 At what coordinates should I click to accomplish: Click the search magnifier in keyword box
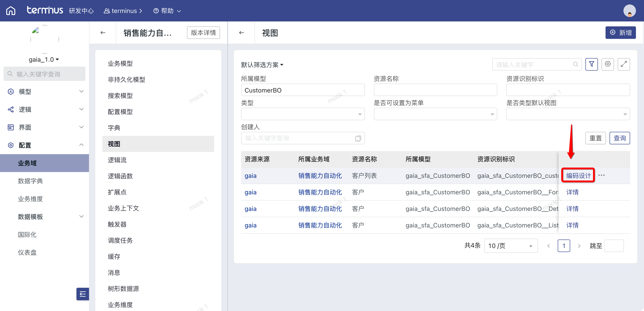[576, 64]
